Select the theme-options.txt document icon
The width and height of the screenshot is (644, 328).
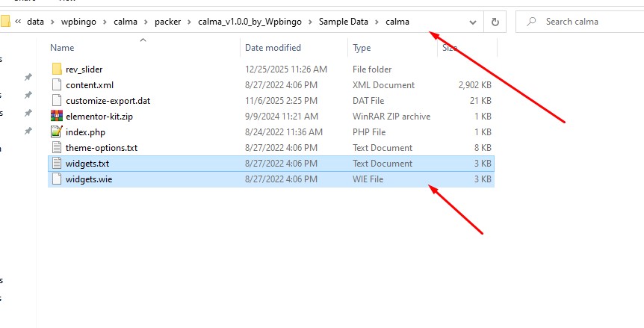57,148
